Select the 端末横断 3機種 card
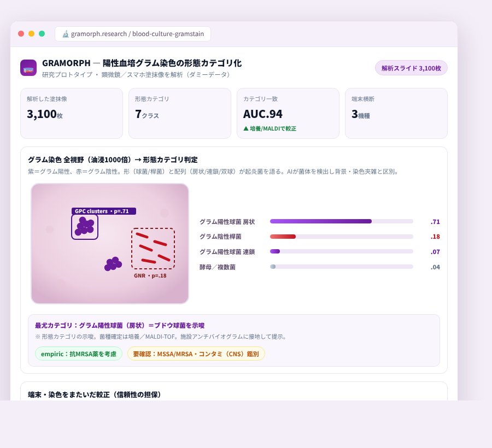Image resolution: width=492 pixels, height=448 pixels. click(x=396, y=113)
